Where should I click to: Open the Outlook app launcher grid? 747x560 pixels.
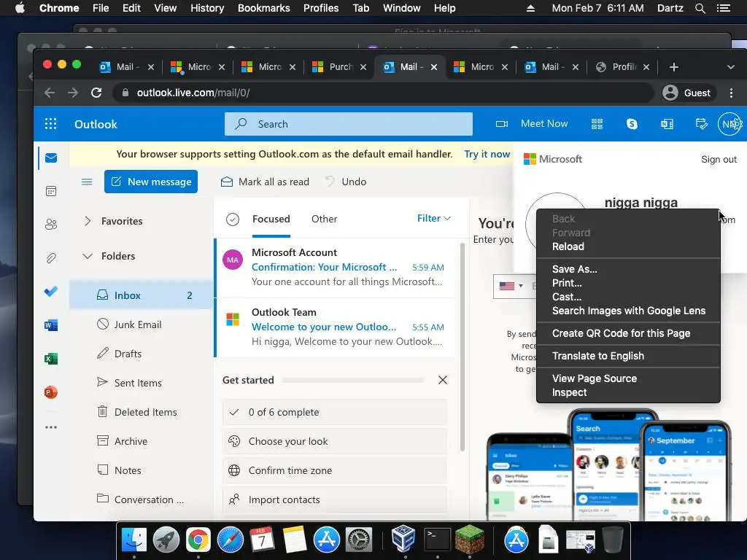point(50,124)
